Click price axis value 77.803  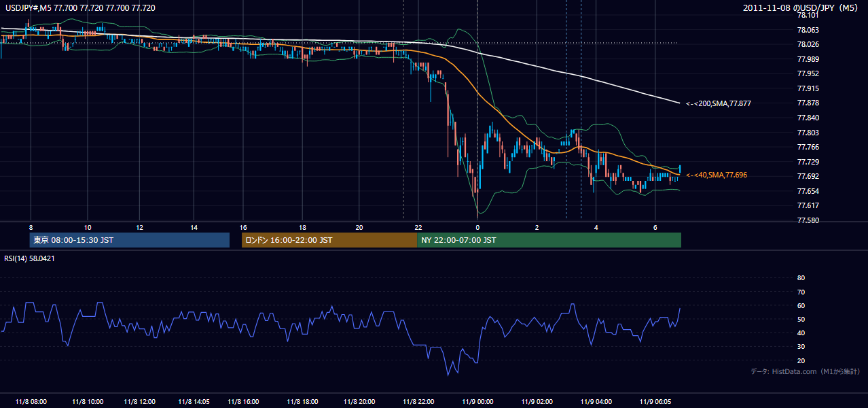808,133
